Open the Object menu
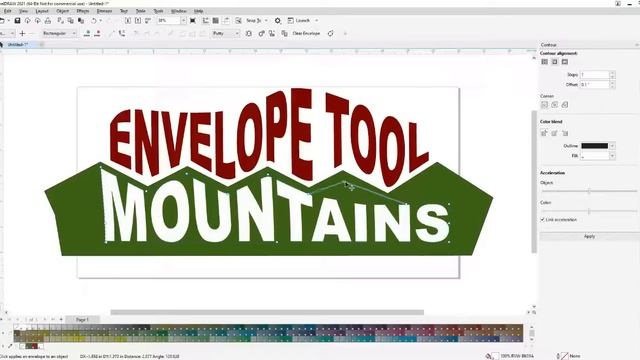The image size is (640, 360). 62,11
